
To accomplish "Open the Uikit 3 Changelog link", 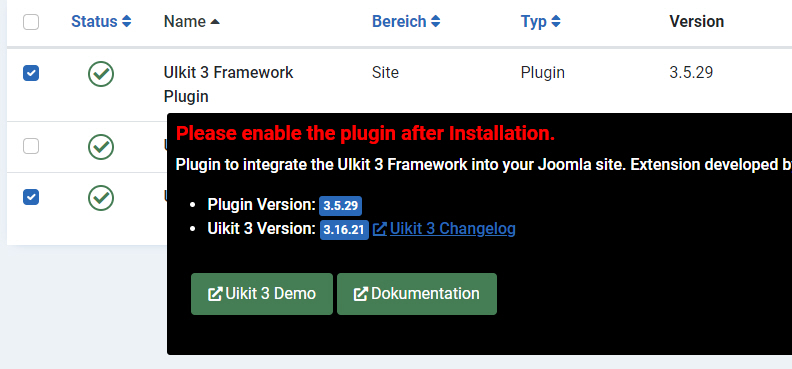I will pyautogui.click(x=453, y=229).
